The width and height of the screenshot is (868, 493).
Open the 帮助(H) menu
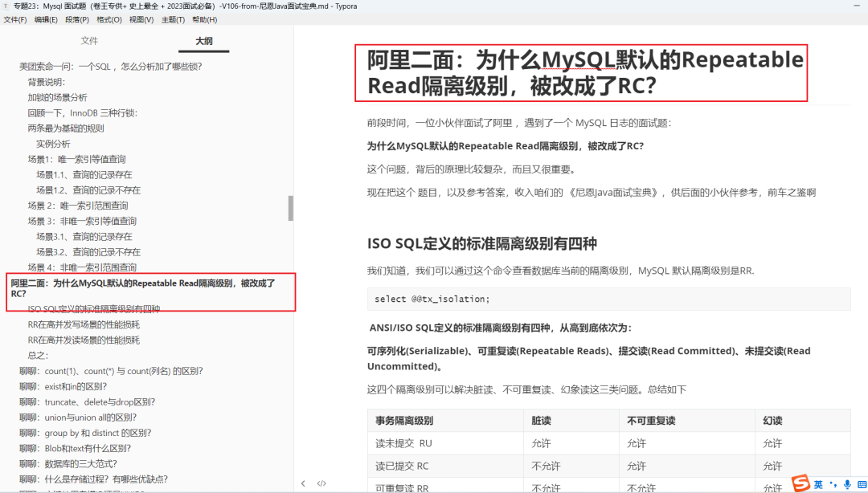point(205,20)
